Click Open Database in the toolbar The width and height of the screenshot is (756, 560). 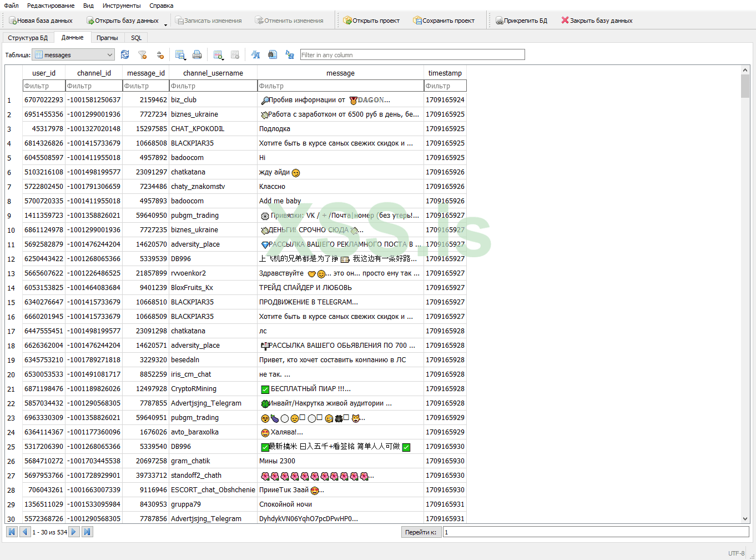(x=123, y=21)
